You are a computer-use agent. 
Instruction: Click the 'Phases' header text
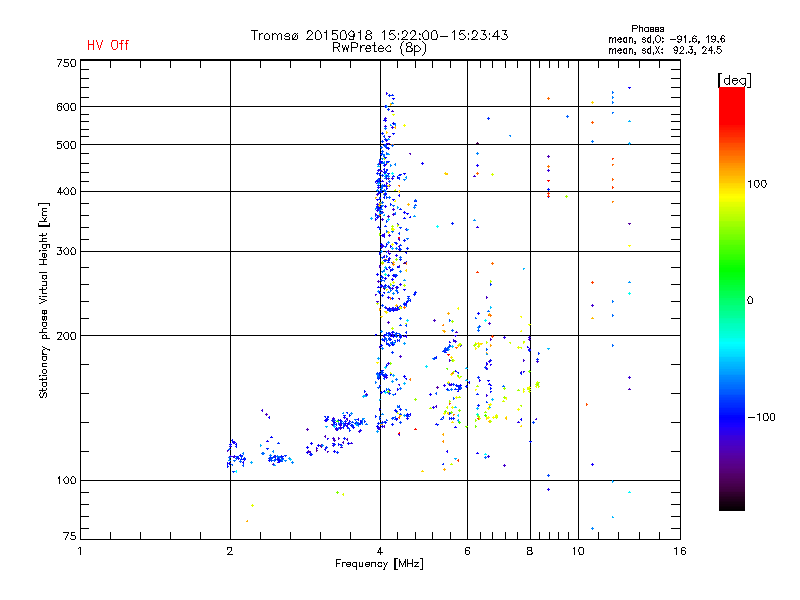(647, 29)
